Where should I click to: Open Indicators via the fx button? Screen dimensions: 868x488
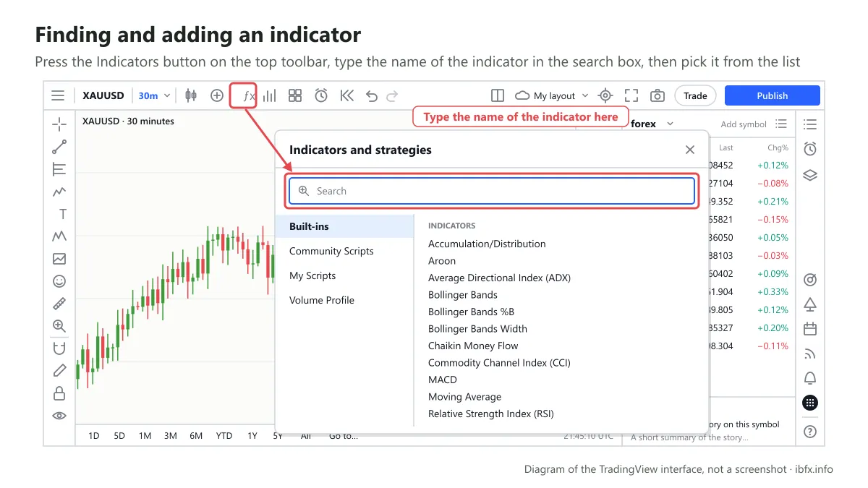point(243,95)
